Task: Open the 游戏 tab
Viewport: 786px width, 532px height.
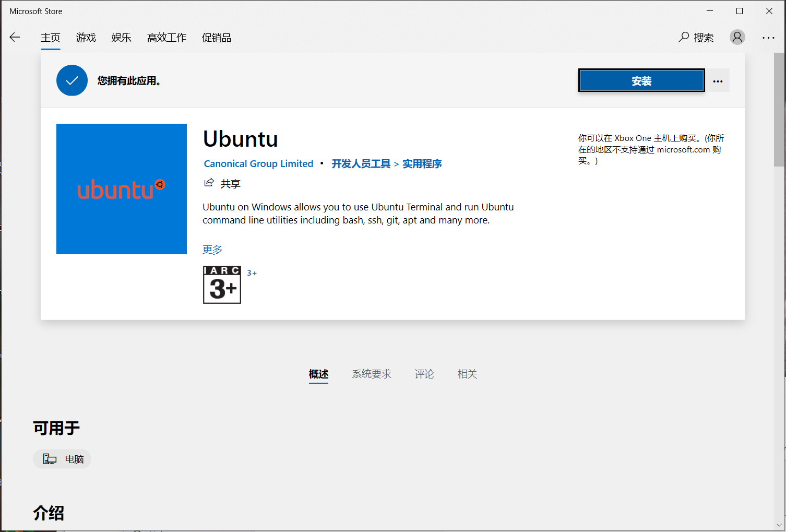Action: tap(86, 38)
